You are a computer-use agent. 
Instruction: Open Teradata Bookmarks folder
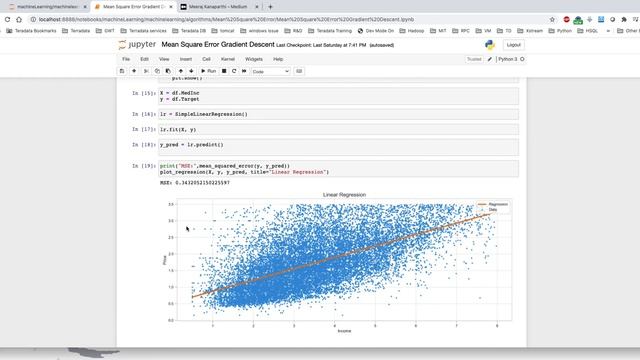pos(31,31)
